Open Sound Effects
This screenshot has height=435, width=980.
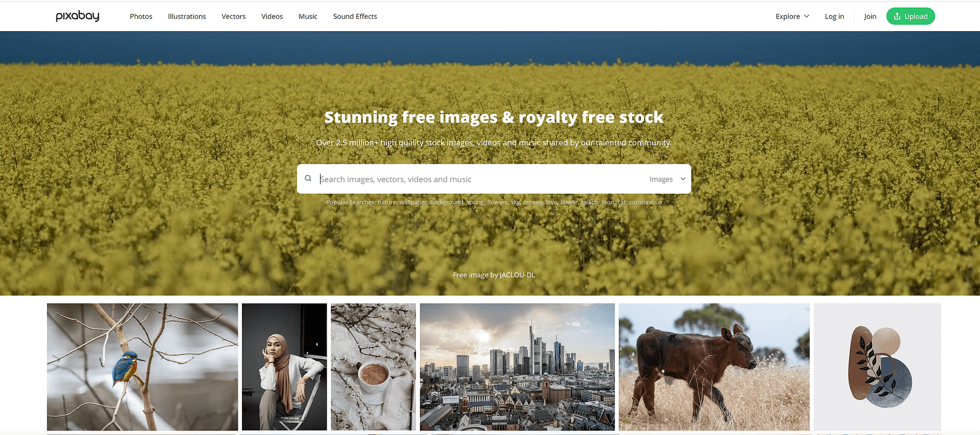tap(355, 16)
